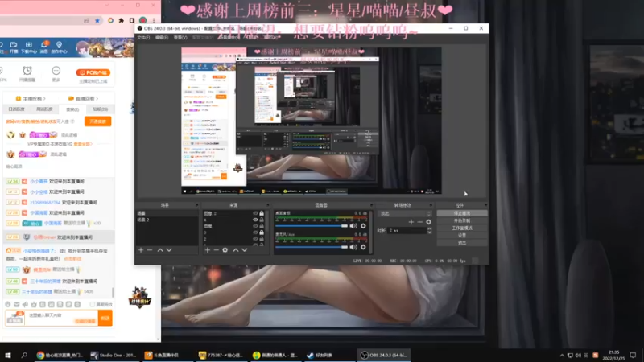Open the OBS 查看(V) menu

[180, 37]
